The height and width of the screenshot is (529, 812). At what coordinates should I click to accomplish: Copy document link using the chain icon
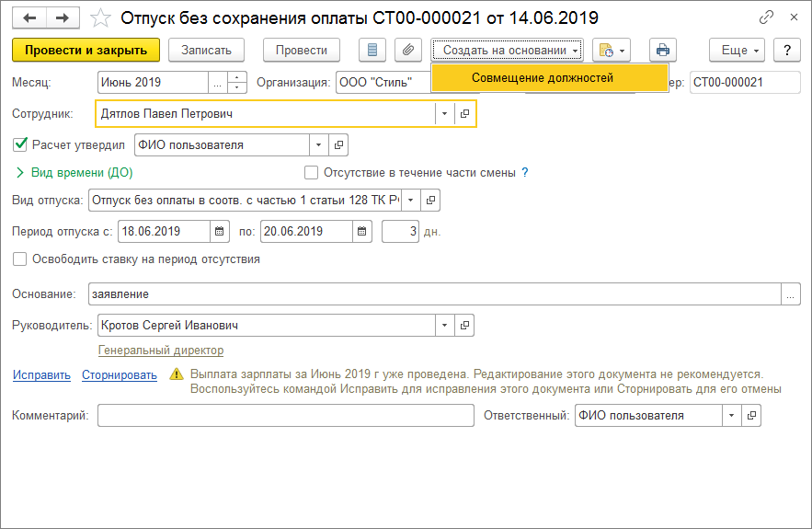[766, 17]
